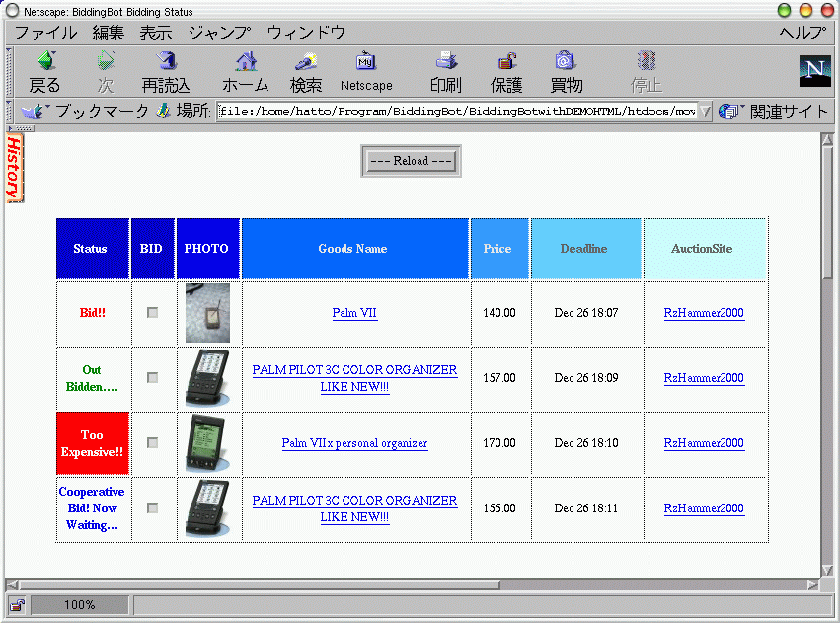Click the price value 140.00

[499, 313]
